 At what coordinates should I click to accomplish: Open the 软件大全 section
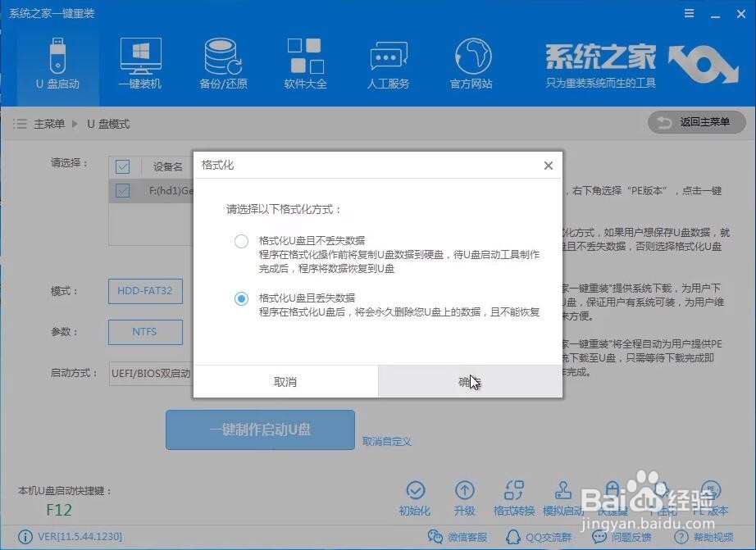tap(305, 63)
